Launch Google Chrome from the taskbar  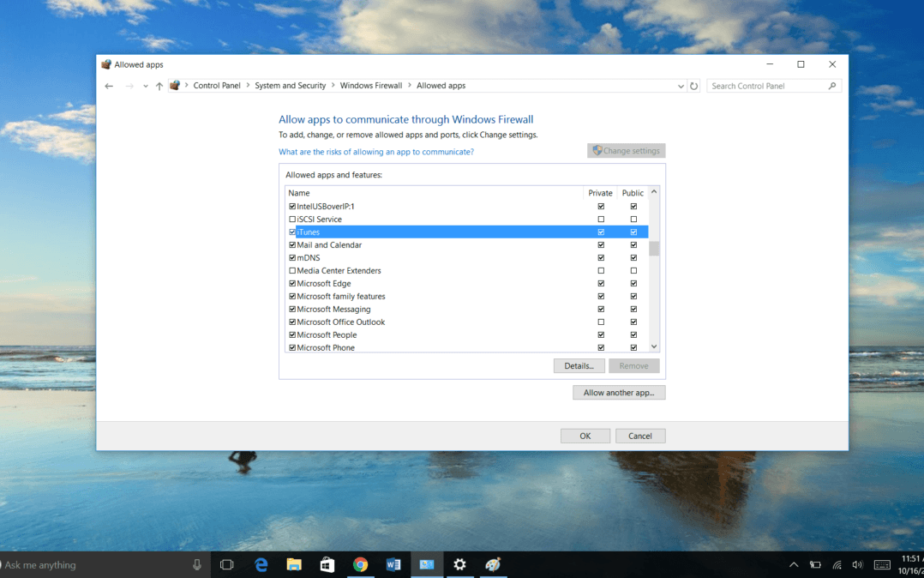pyautogui.click(x=360, y=564)
